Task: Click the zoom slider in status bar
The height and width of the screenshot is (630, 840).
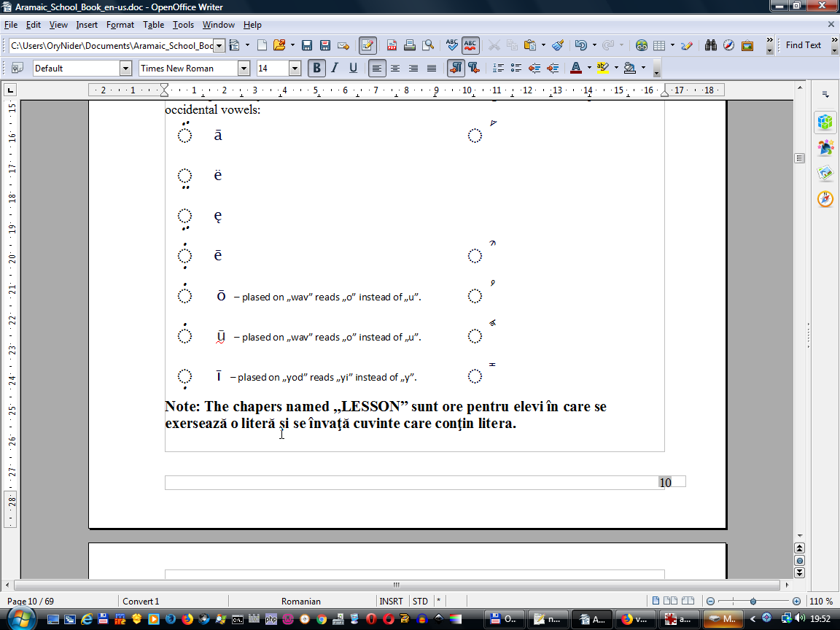Action: [752, 602]
